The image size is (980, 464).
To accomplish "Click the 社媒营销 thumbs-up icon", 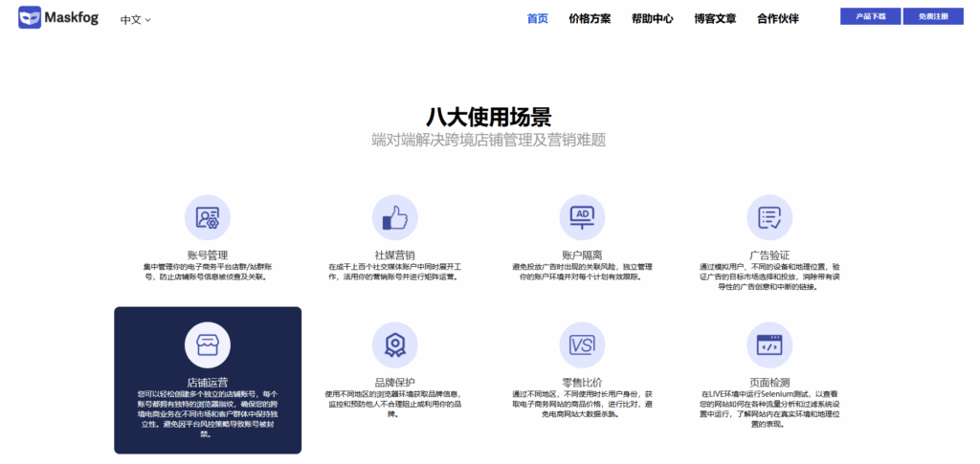I will click(395, 217).
